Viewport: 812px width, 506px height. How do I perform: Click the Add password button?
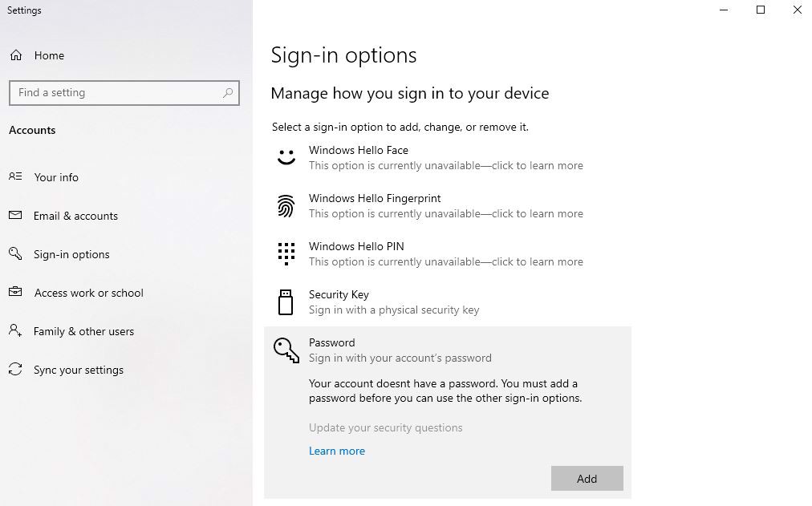587,479
